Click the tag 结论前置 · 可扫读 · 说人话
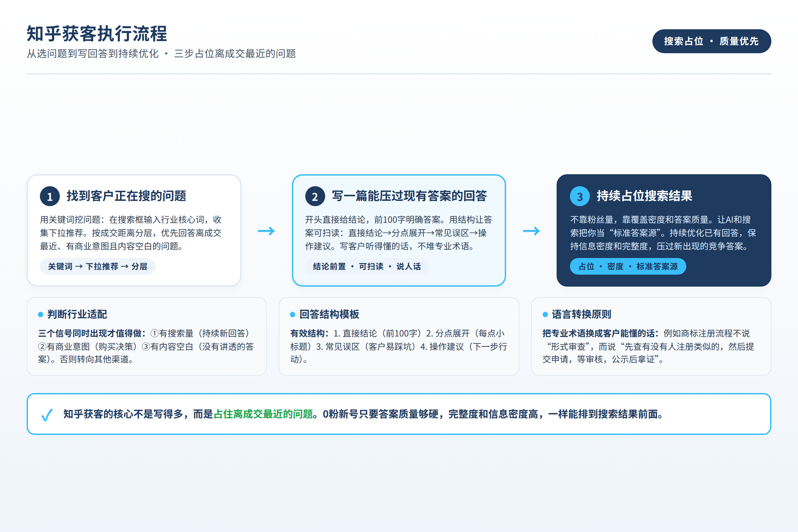The height and width of the screenshot is (532, 798). tap(367, 266)
